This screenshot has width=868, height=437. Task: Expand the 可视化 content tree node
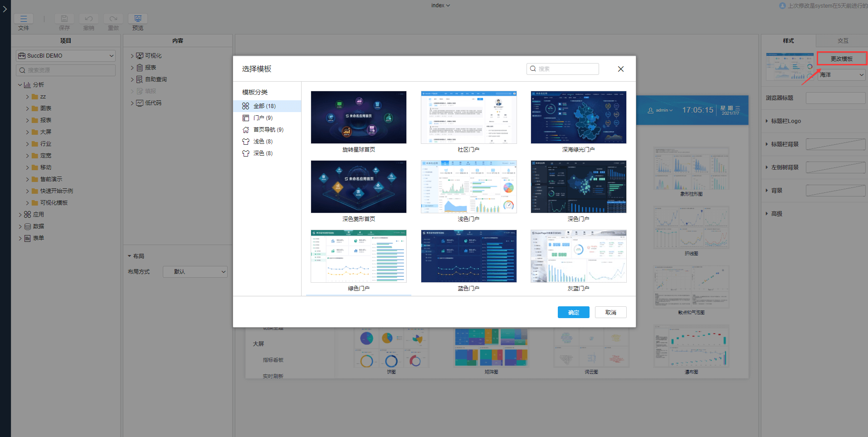pyautogui.click(x=132, y=56)
